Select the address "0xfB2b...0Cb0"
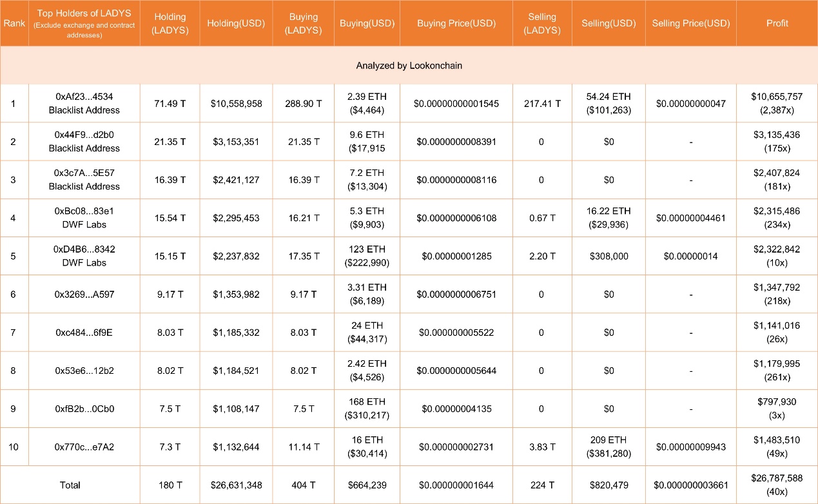The height and width of the screenshot is (504, 818). coord(84,409)
